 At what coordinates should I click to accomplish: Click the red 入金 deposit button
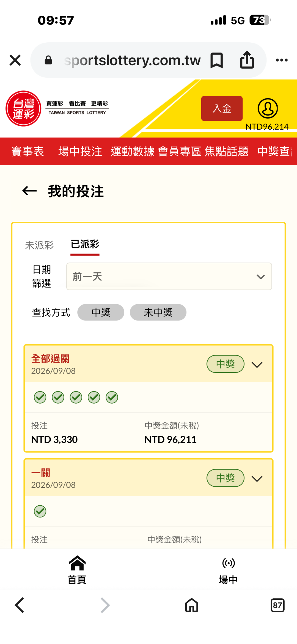(x=222, y=108)
